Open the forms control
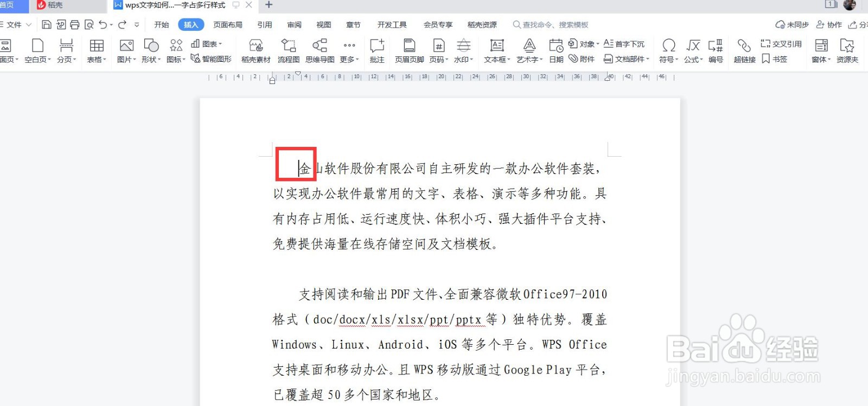The height and width of the screenshot is (406, 868). [821, 51]
